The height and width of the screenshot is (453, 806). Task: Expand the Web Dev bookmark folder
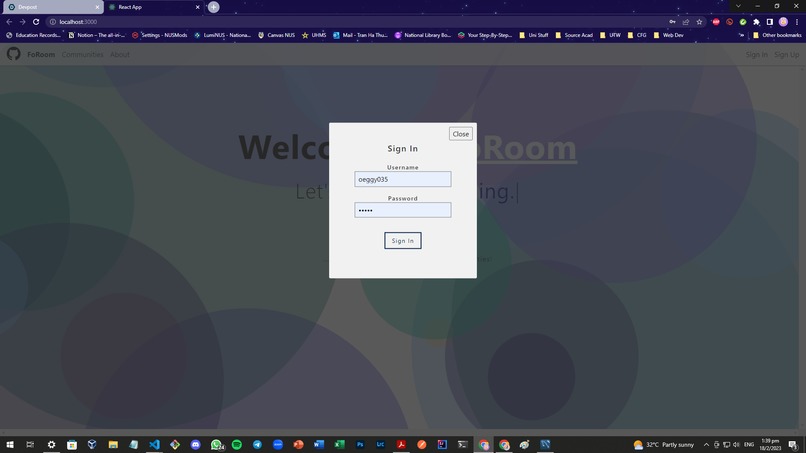(x=668, y=35)
